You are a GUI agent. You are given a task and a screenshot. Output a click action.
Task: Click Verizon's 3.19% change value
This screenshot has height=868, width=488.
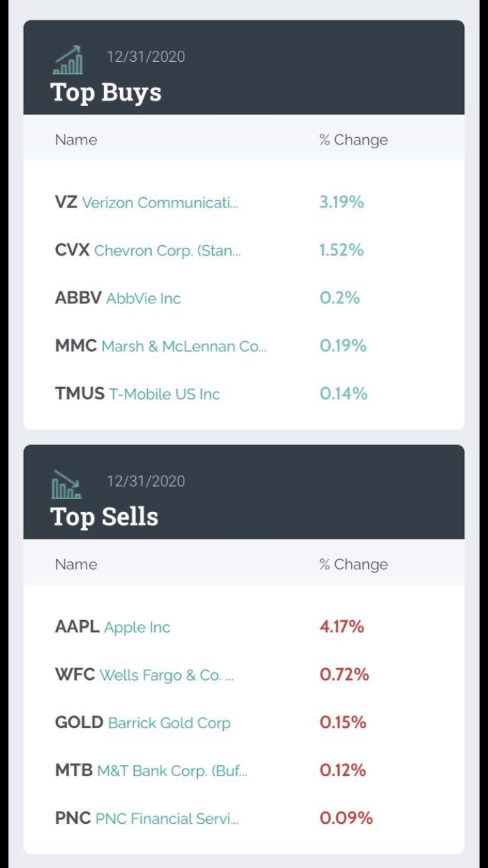pyautogui.click(x=342, y=202)
